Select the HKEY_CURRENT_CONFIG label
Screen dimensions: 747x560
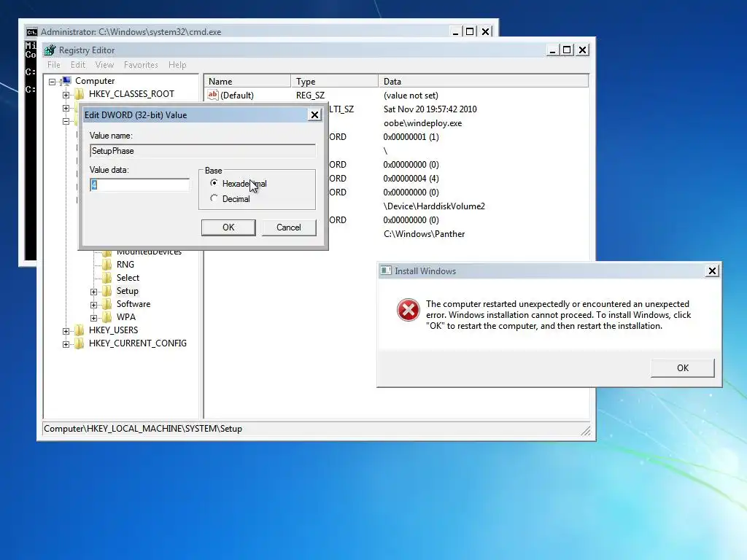coord(138,343)
